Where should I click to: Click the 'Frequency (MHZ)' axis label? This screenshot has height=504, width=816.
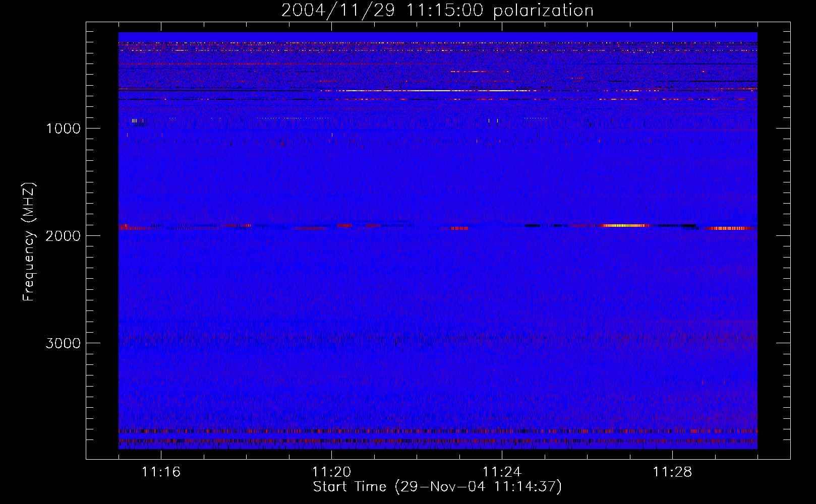coord(29,242)
